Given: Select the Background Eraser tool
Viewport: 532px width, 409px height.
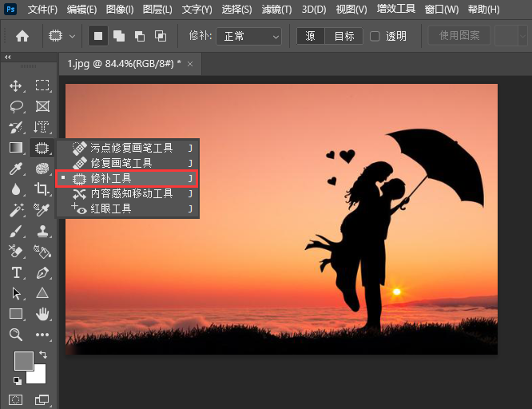Looking at the screenshot, I should click(16, 252).
